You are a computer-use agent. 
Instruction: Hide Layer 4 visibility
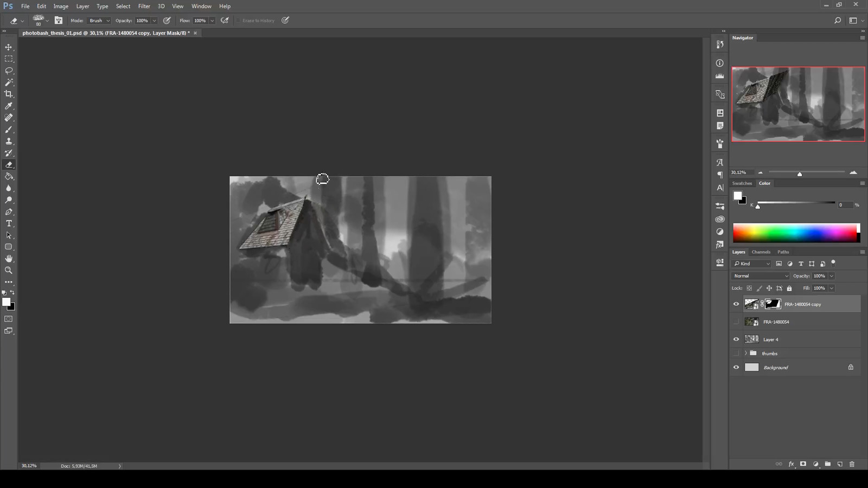pos(736,339)
